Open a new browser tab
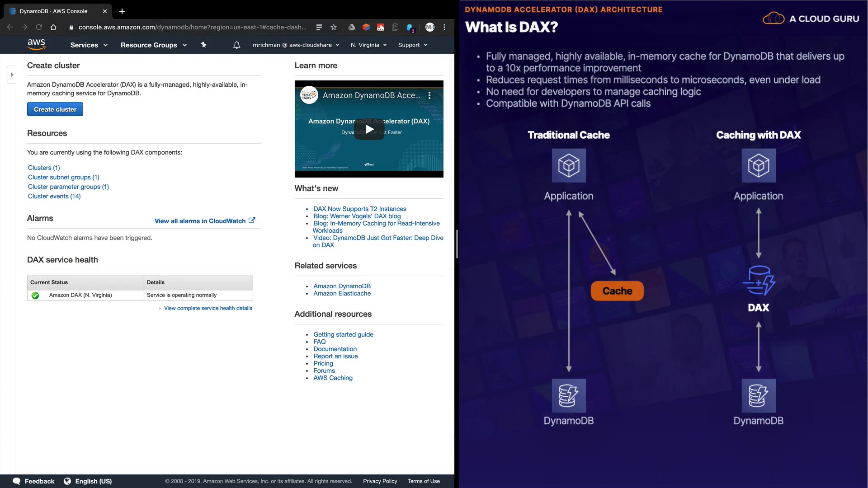Viewport: 868px width, 488px height. 122,11
